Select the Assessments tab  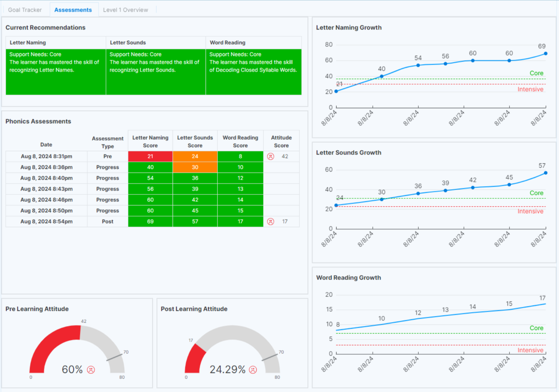73,10
